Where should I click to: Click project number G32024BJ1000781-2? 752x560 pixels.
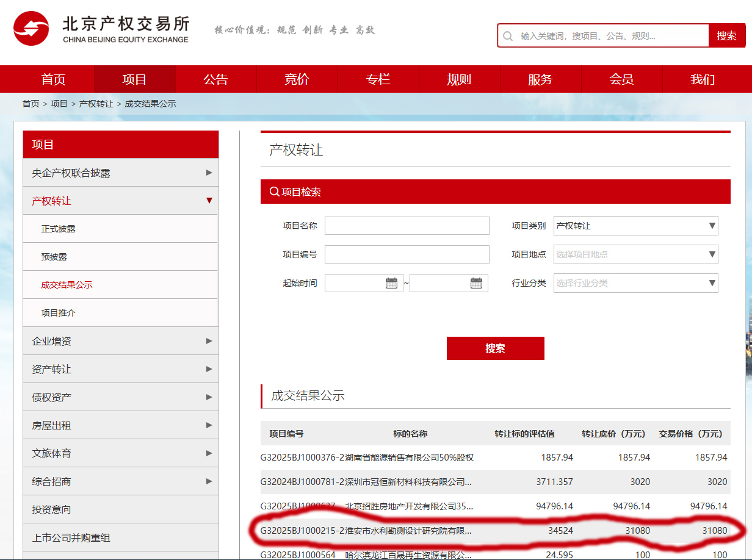pos(302,481)
